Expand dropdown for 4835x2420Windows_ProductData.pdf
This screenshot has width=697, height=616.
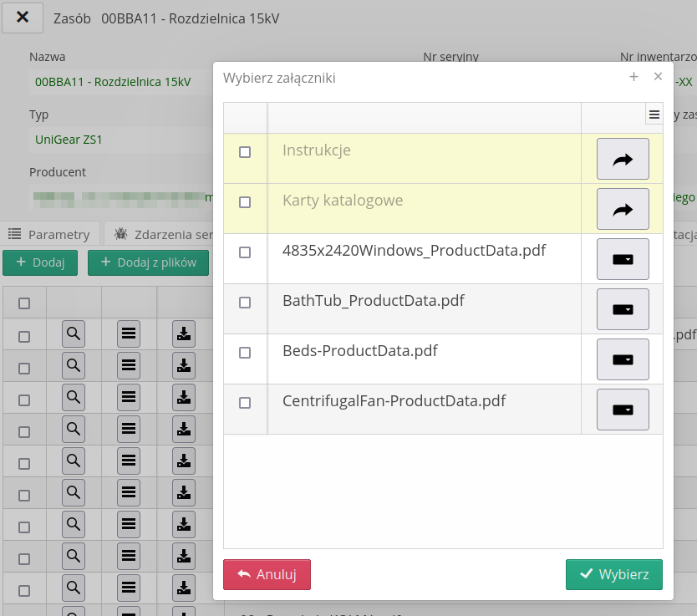click(623, 259)
